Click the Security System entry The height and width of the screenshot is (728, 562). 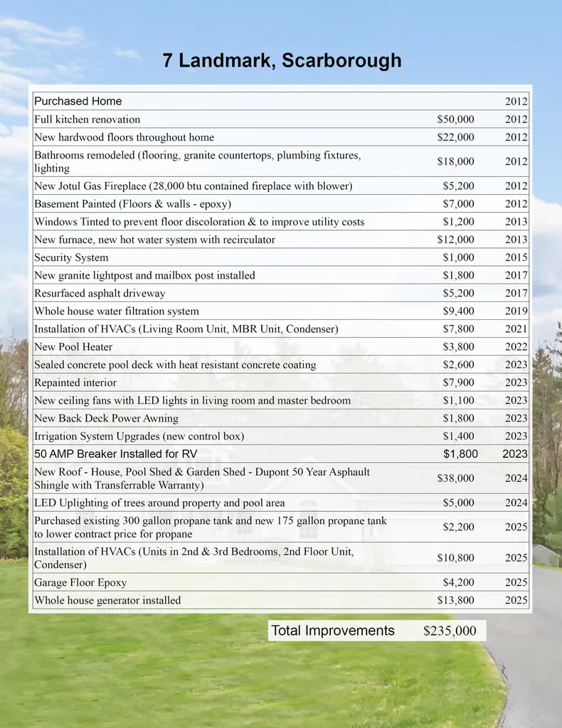[71, 257]
